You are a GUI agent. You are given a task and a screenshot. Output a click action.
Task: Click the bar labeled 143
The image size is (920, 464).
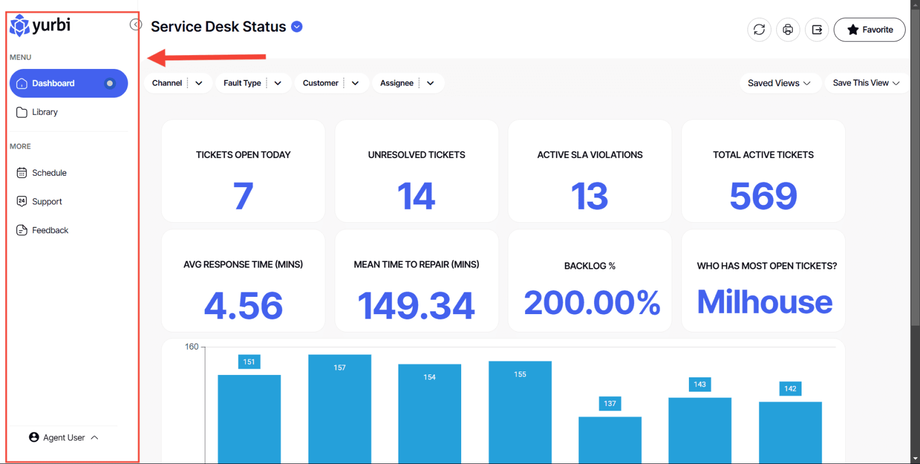pyautogui.click(x=700, y=431)
